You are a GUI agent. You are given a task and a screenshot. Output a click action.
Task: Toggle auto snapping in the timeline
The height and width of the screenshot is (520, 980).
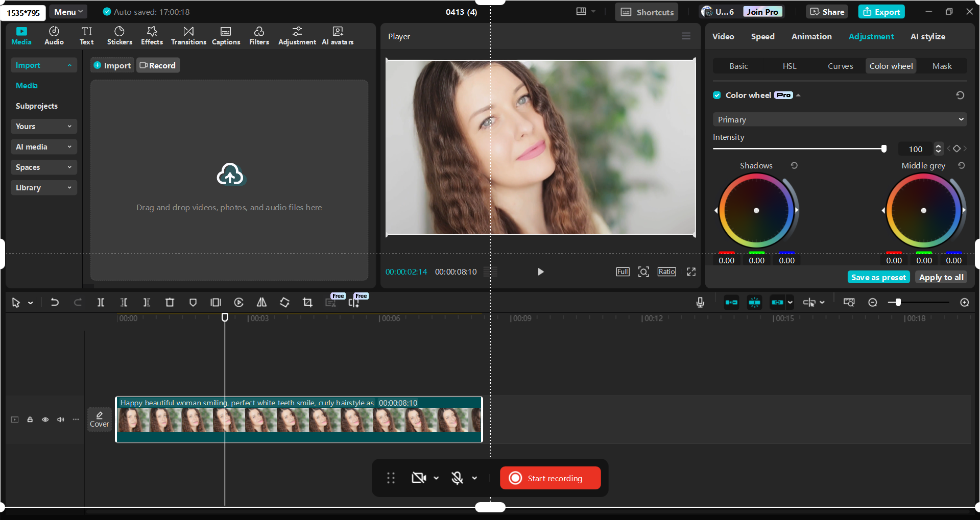click(x=754, y=302)
